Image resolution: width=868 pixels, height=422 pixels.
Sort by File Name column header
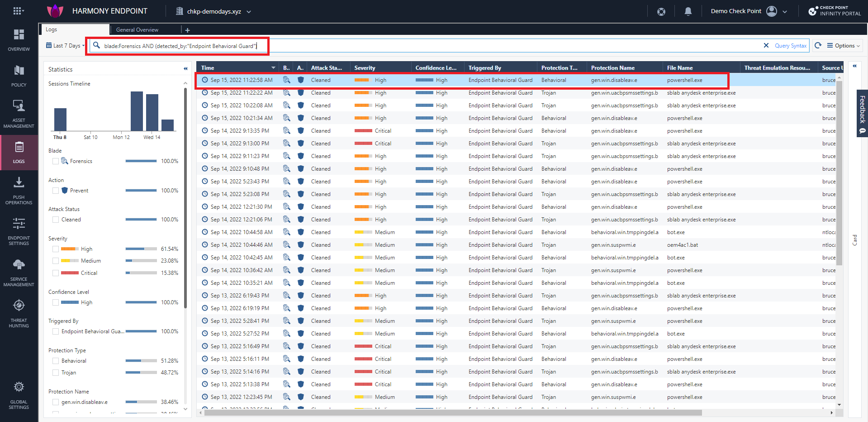(x=702, y=67)
